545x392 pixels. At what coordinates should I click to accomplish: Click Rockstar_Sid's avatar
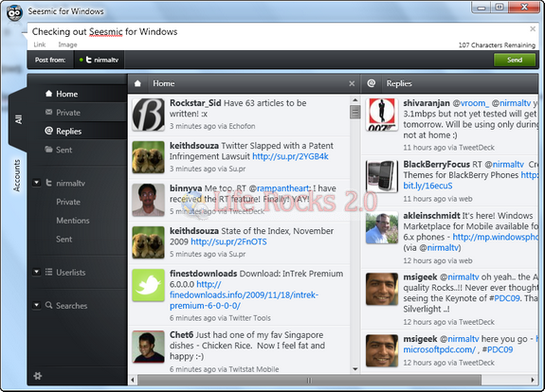point(149,115)
